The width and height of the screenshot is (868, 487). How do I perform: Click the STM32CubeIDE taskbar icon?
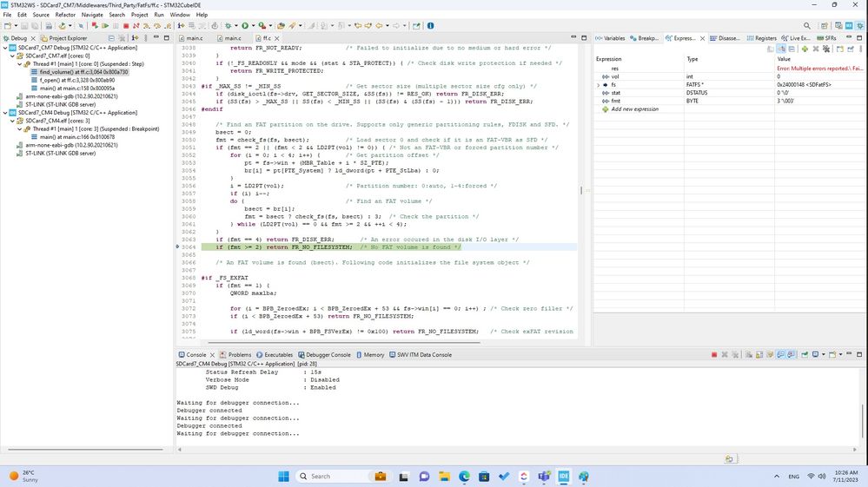point(564,476)
